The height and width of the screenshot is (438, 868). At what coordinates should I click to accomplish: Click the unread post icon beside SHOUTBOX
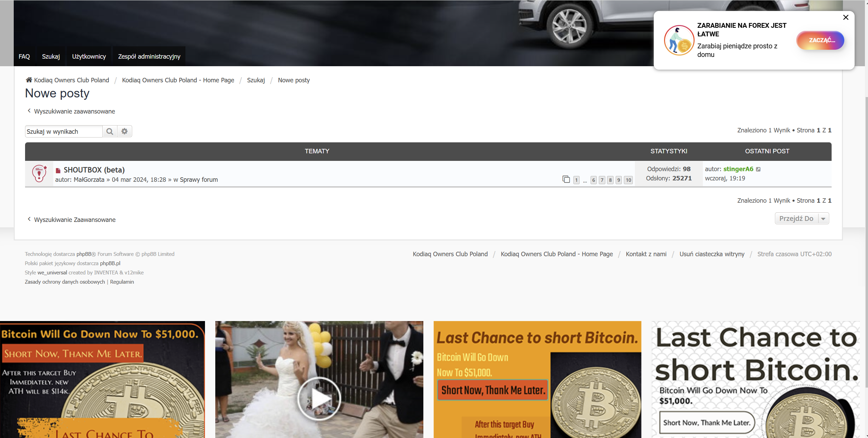[x=58, y=170]
